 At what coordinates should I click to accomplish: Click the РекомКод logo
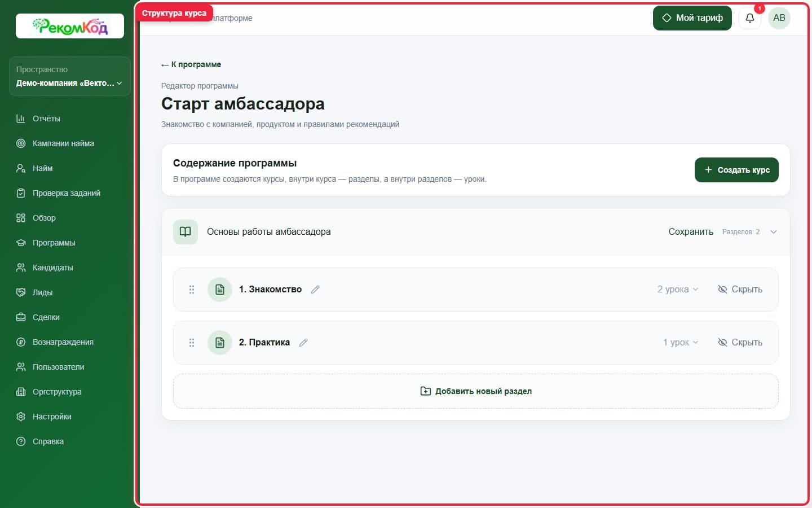70,26
